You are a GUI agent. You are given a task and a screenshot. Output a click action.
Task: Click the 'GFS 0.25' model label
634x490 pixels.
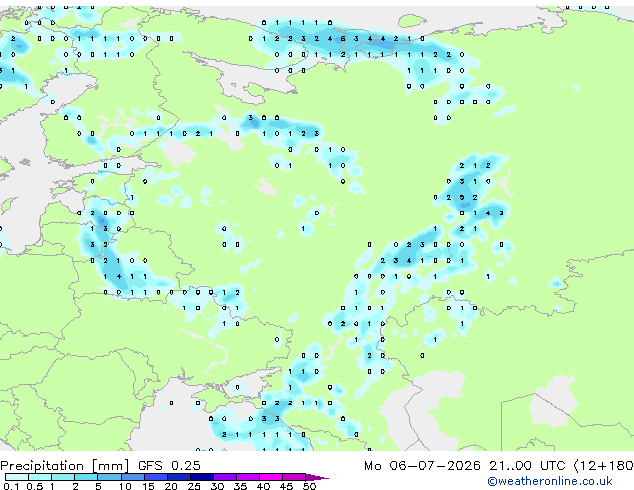(169, 466)
